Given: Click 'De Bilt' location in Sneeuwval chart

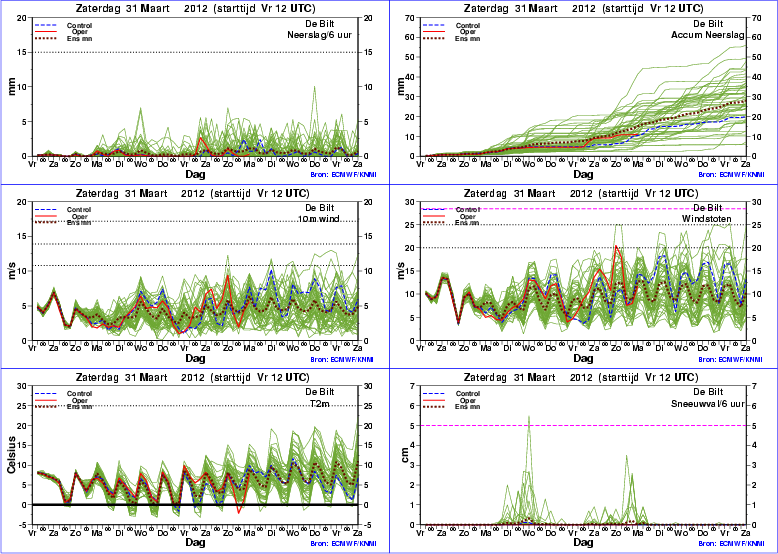Looking at the screenshot, I should (708, 392).
